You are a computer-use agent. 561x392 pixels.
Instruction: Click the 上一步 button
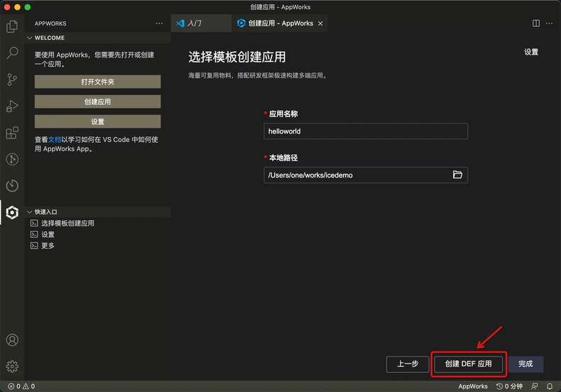pyautogui.click(x=408, y=364)
